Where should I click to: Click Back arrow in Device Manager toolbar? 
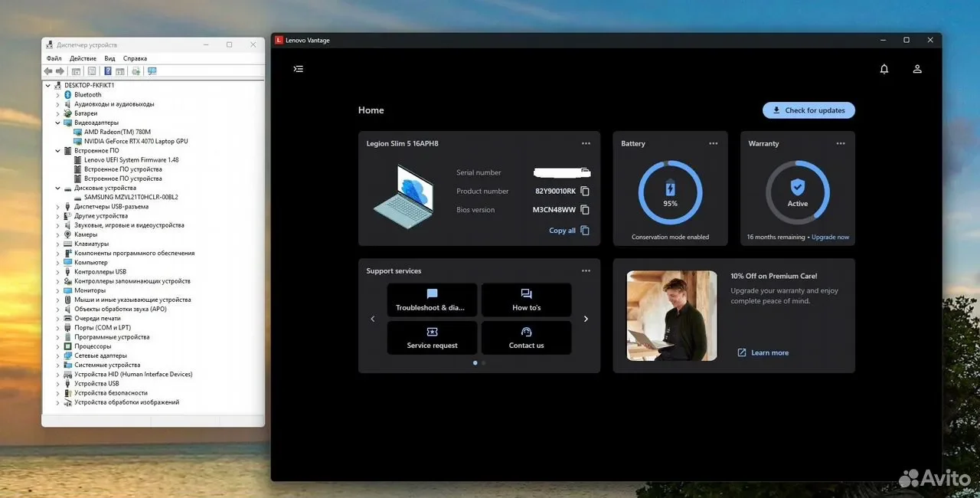pos(48,71)
